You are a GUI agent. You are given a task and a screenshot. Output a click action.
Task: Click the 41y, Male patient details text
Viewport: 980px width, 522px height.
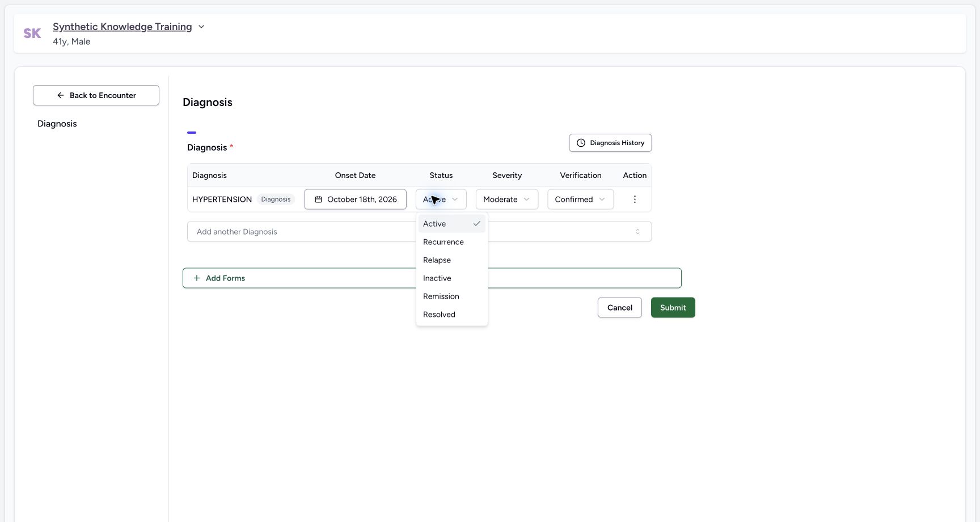click(71, 41)
